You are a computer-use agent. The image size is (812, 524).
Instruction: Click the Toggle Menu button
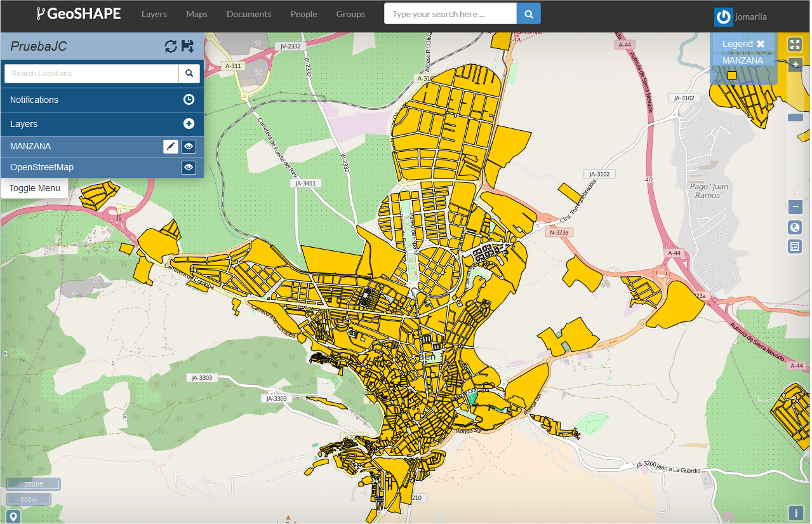pyautogui.click(x=35, y=189)
